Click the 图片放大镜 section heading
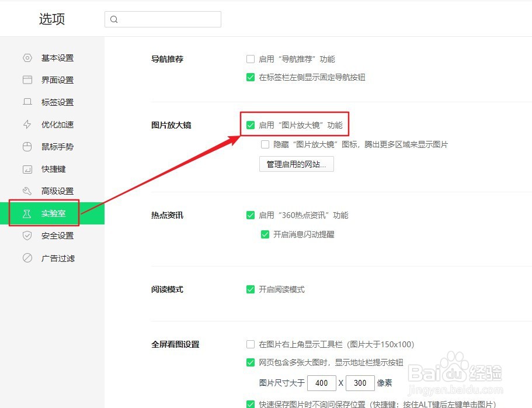This screenshot has height=408, width=532. click(x=171, y=125)
